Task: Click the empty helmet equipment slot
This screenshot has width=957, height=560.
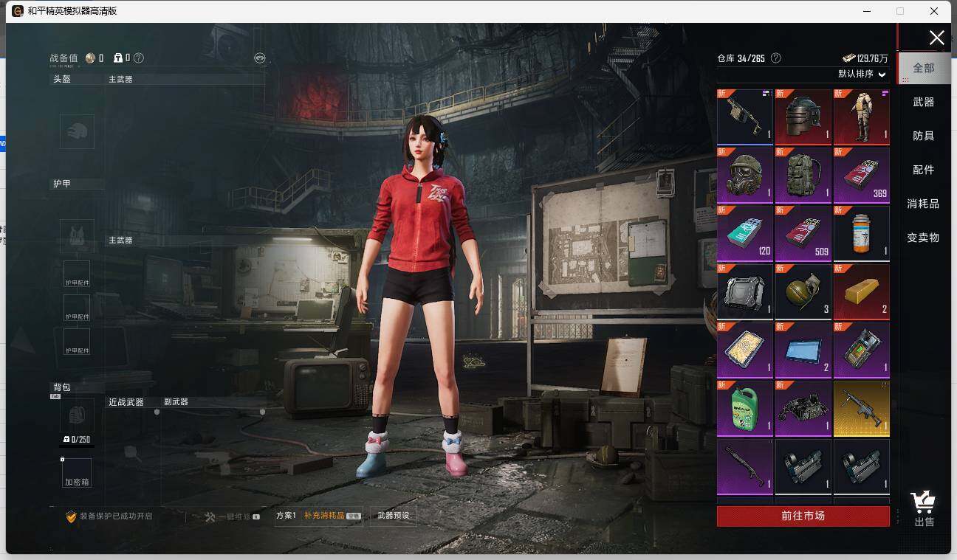Action: [x=77, y=131]
